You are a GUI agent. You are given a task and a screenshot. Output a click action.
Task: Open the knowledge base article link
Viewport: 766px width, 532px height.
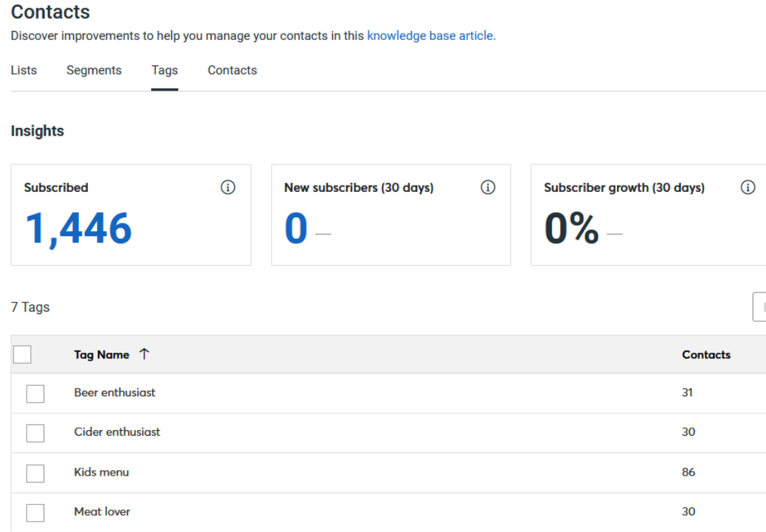(430, 35)
